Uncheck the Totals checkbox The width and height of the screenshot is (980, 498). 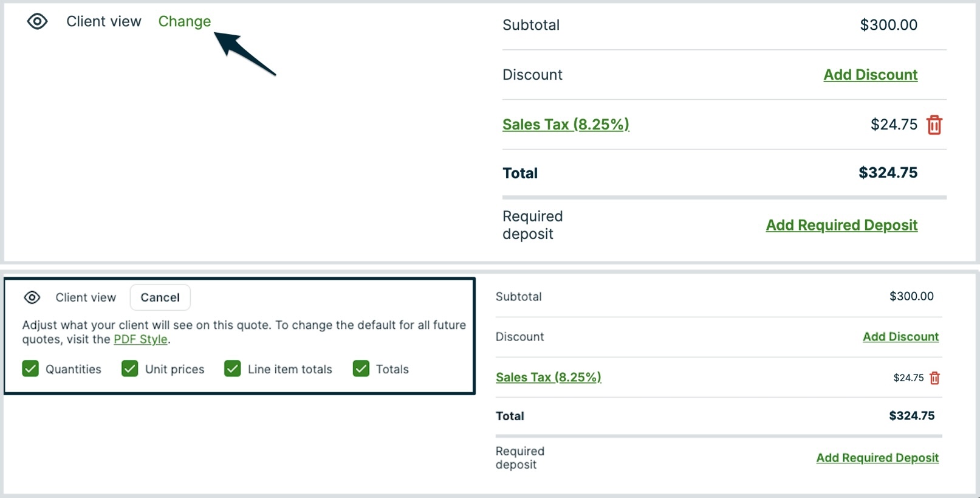[x=361, y=369]
